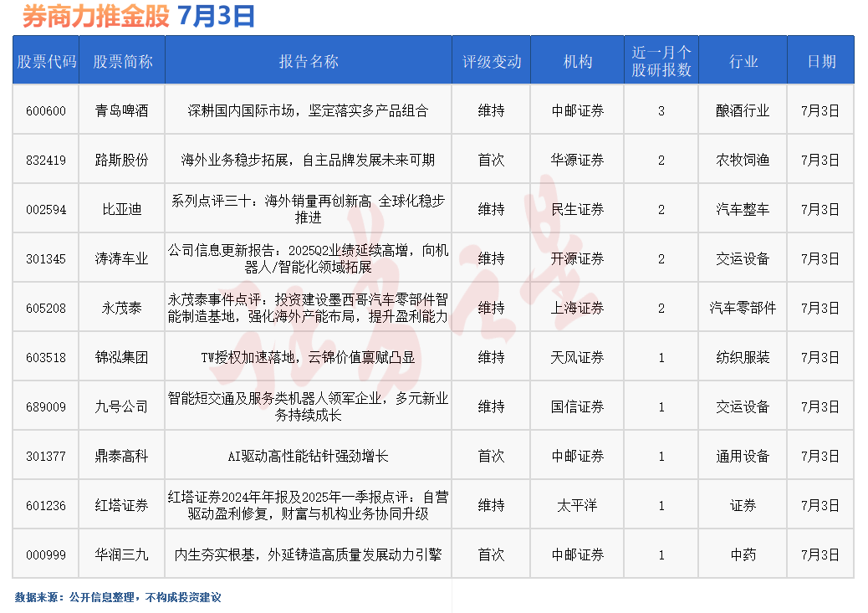Click stock code 301345

(46, 258)
